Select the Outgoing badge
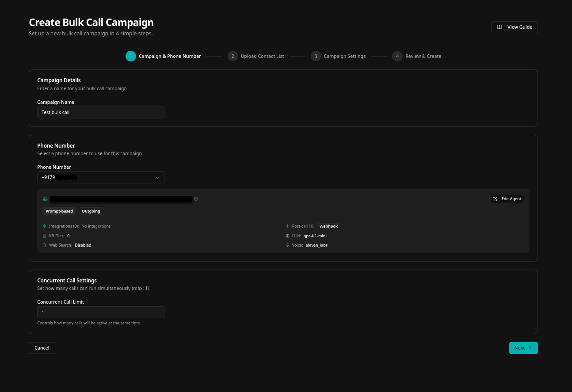 click(x=91, y=211)
